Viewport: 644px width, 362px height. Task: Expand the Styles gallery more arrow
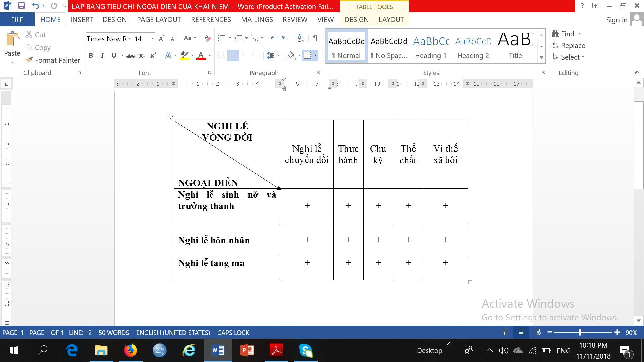[x=541, y=58]
